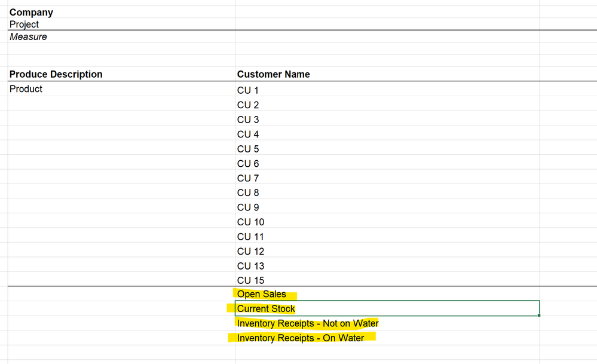This screenshot has width=597, height=364.
Task: Click the Produce Description header cell
Action: pos(121,74)
